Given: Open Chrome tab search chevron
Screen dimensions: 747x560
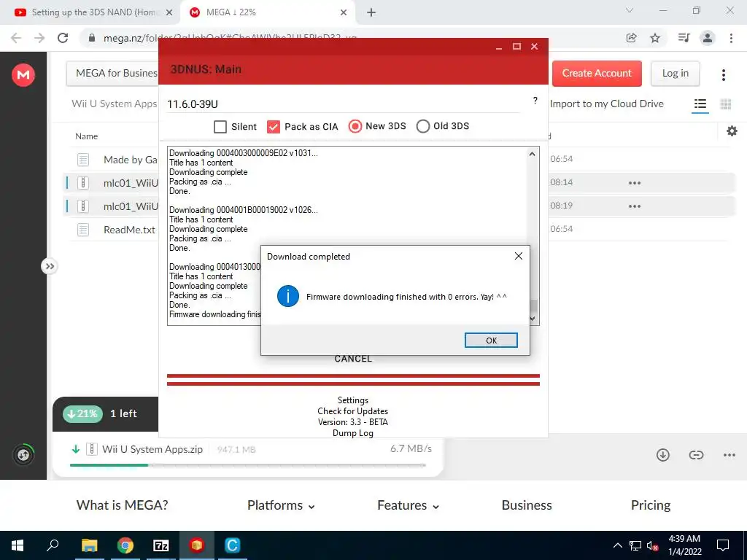Looking at the screenshot, I should pyautogui.click(x=629, y=10).
